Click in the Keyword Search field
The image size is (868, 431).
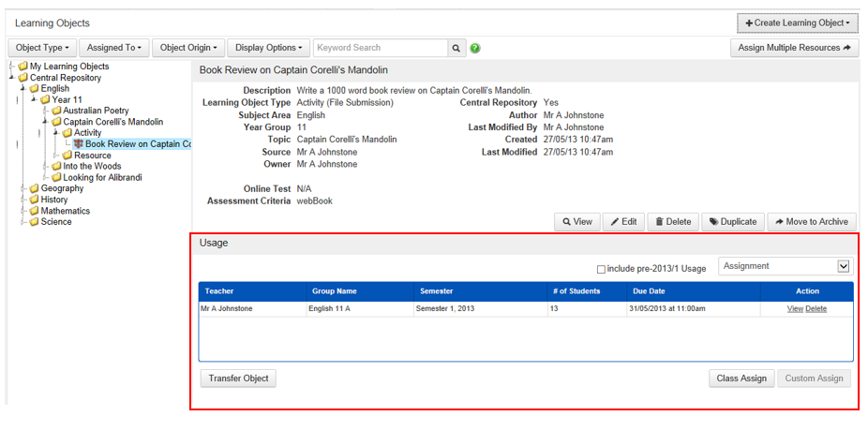click(x=380, y=48)
